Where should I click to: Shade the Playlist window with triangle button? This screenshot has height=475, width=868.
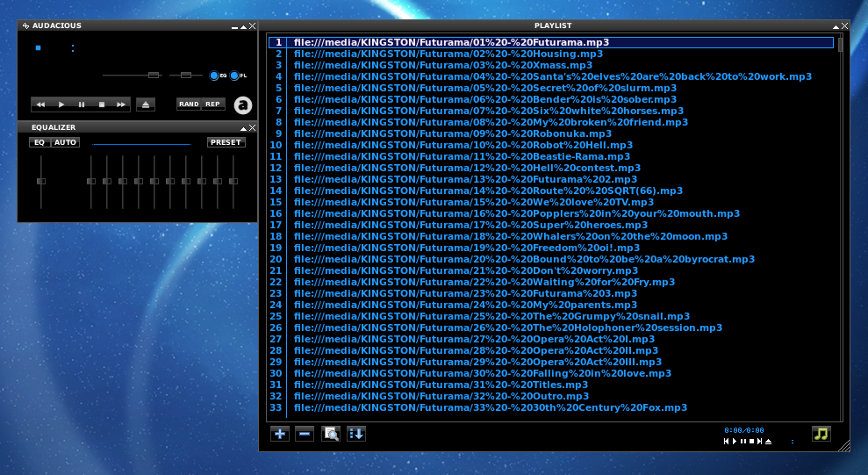[836, 26]
